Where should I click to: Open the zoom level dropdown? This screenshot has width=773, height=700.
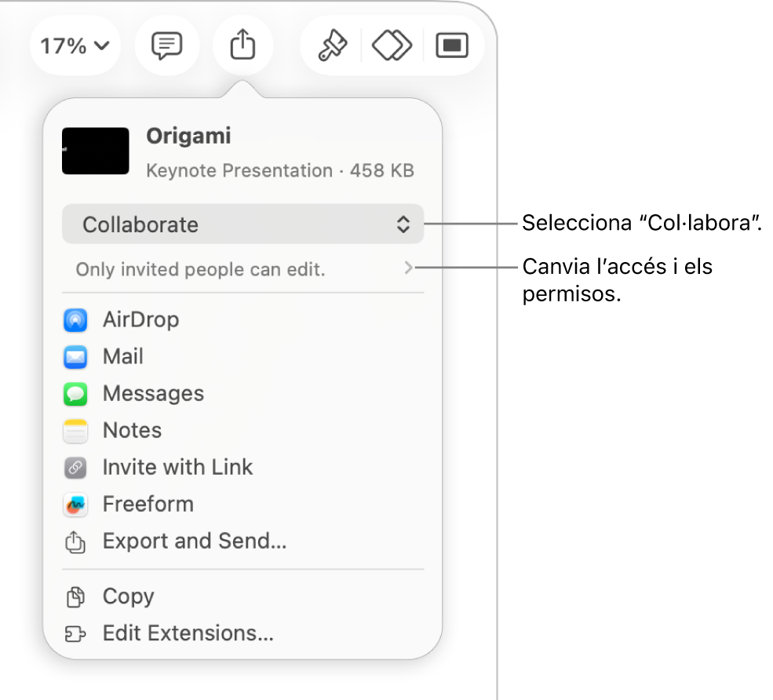(75, 46)
